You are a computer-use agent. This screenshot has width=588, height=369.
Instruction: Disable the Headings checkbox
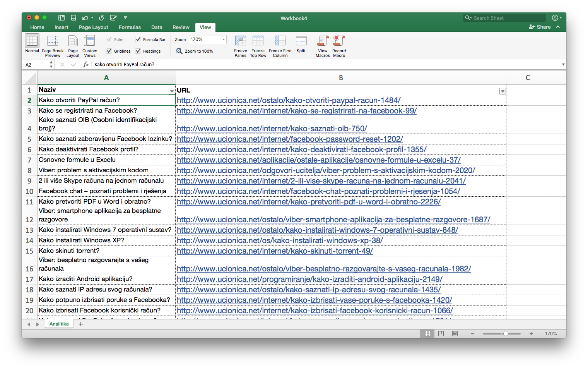coord(138,51)
